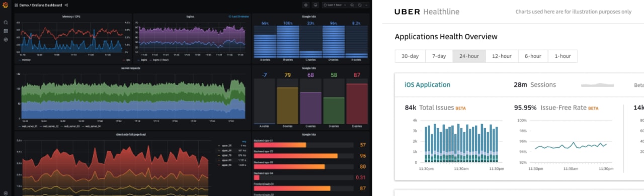Select the 1-hour range tab
Image resolution: width=644 pixels, height=196 pixels.
(x=562, y=56)
